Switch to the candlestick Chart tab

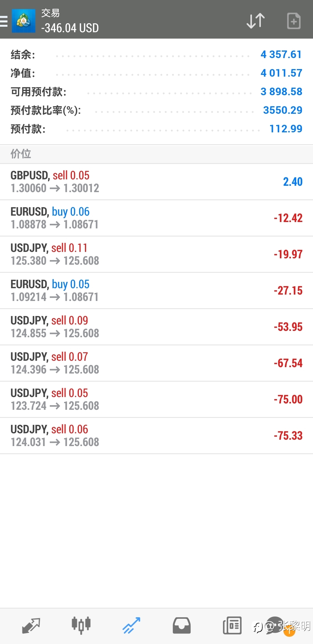[x=81, y=625]
